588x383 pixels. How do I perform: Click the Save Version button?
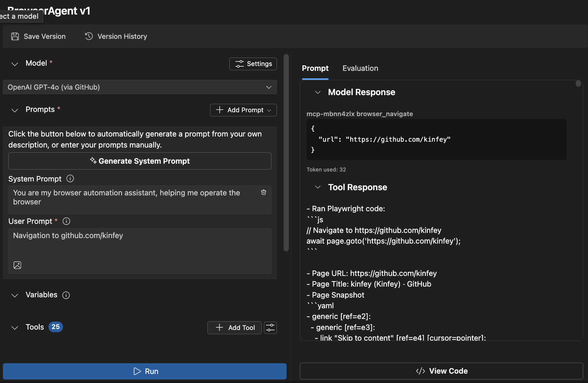[38, 37]
